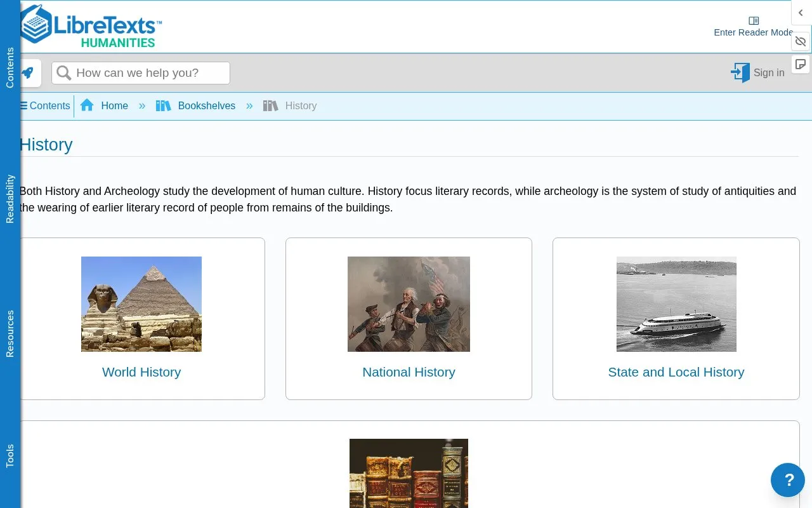This screenshot has height=508, width=812.
Task: Open the Resources tab in left sidebar
Action: point(10,334)
